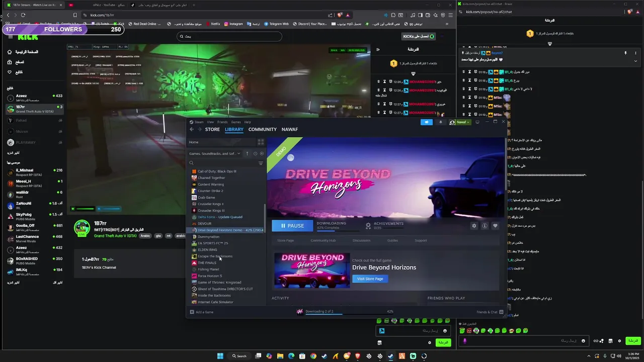644x362 pixels.
Task: Open NAWAF profile tab in Steam
Action: [290, 129]
